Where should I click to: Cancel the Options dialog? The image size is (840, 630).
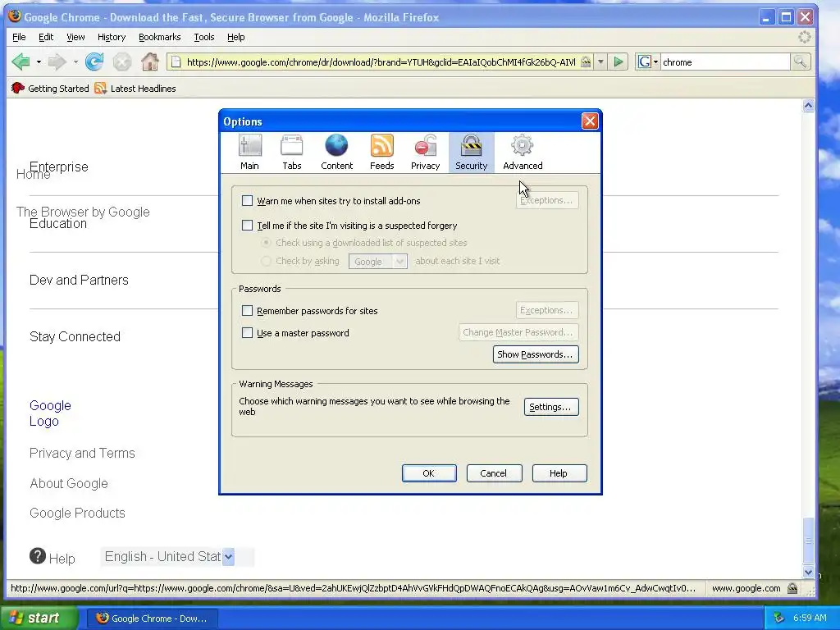click(494, 473)
